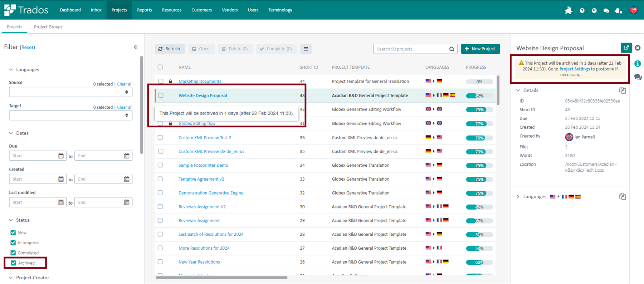Click the New Project button
This screenshot has height=284, width=644.
[480, 49]
